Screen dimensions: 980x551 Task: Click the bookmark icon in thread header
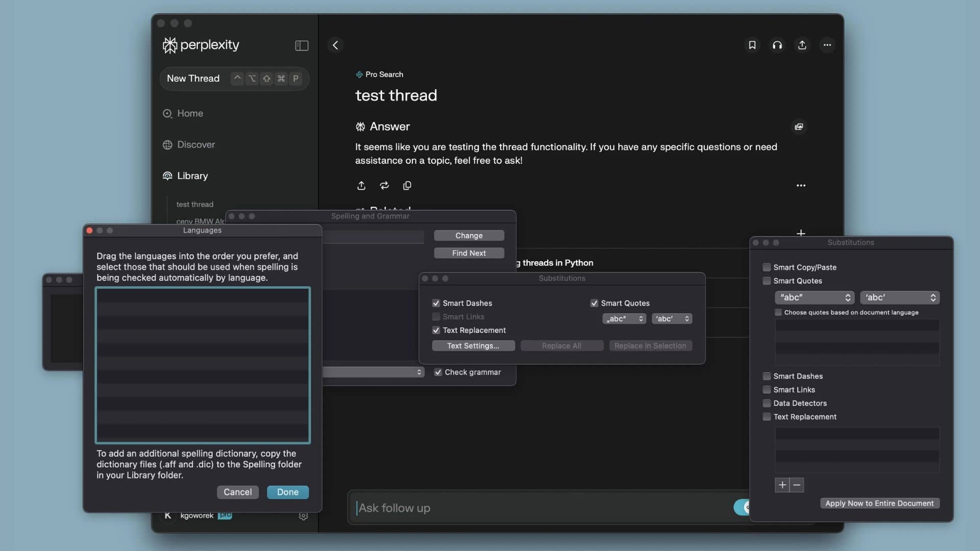pyautogui.click(x=752, y=45)
